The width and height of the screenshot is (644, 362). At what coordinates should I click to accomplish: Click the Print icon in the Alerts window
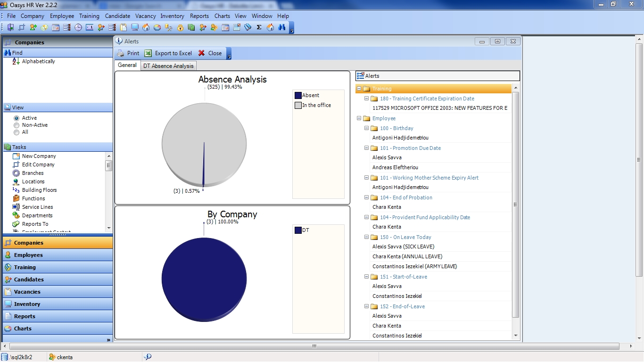click(121, 53)
